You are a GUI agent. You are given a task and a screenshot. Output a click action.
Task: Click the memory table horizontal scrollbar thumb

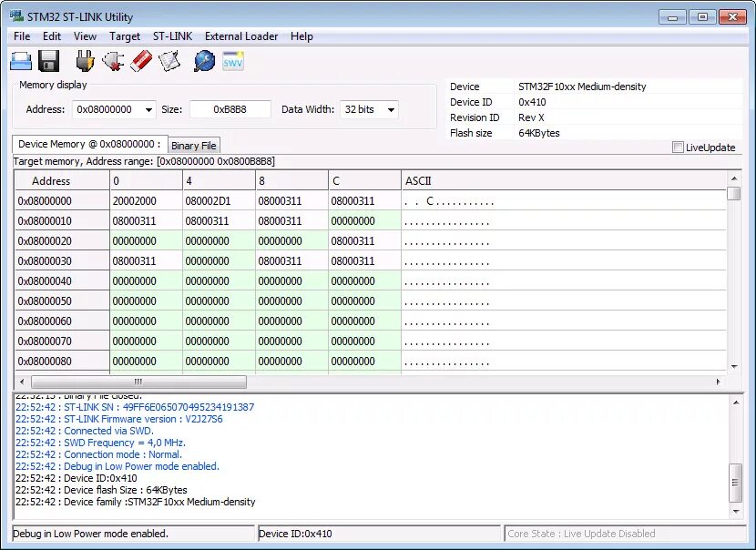(x=138, y=382)
